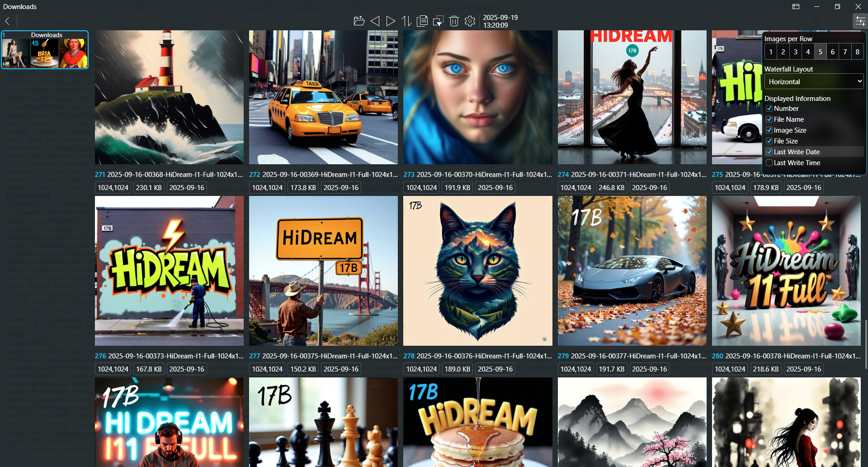868x467 pixels.
Task: Open settings with the gear icon
Action: pyautogui.click(x=470, y=21)
